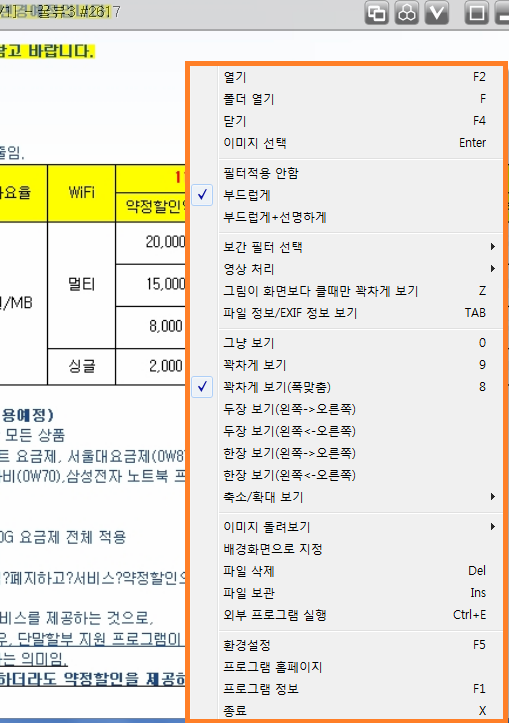
Task: Select 꽉차게 보기 with shortcut 9
Action: (x=361, y=365)
